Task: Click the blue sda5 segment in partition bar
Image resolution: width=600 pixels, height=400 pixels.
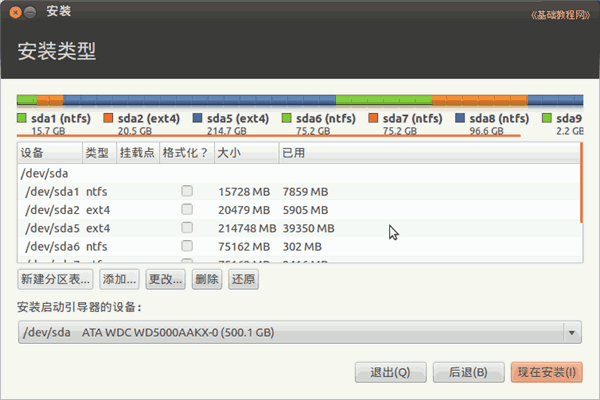Action: [x=199, y=100]
